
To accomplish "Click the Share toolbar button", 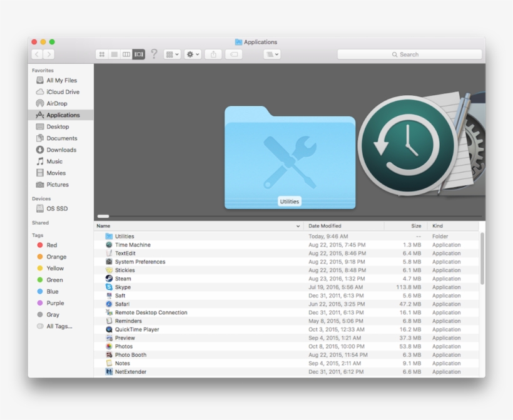I will pyautogui.click(x=213, y=54).
